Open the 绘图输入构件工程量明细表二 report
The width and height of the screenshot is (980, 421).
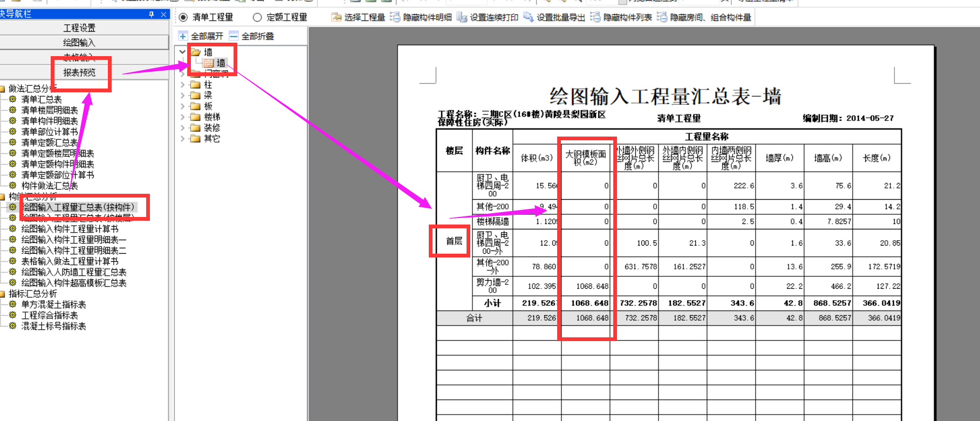[74, 250]
